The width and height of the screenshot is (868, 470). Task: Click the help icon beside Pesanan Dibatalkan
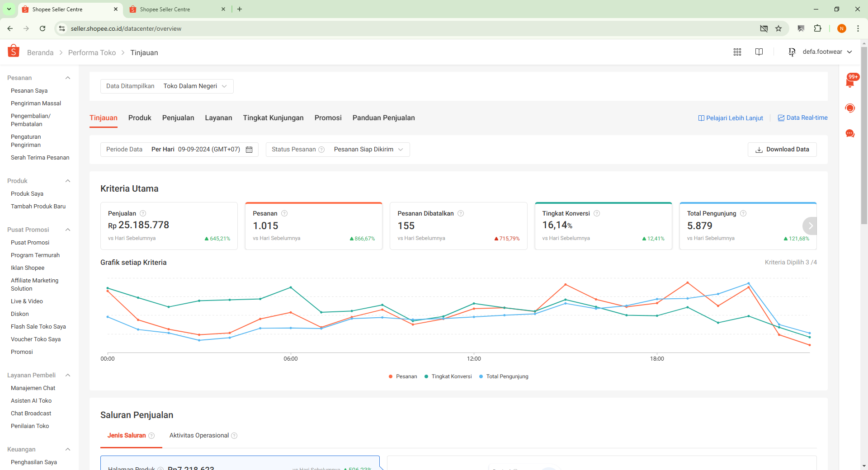[x=461, y=213]
